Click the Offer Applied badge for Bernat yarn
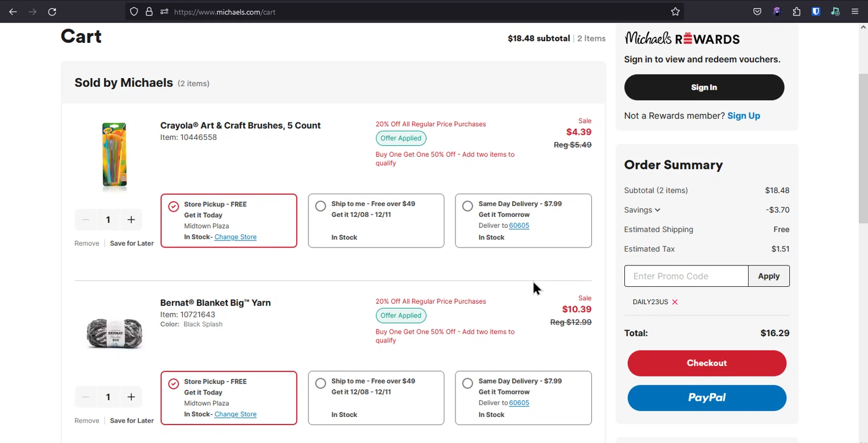 click(401, 316)
